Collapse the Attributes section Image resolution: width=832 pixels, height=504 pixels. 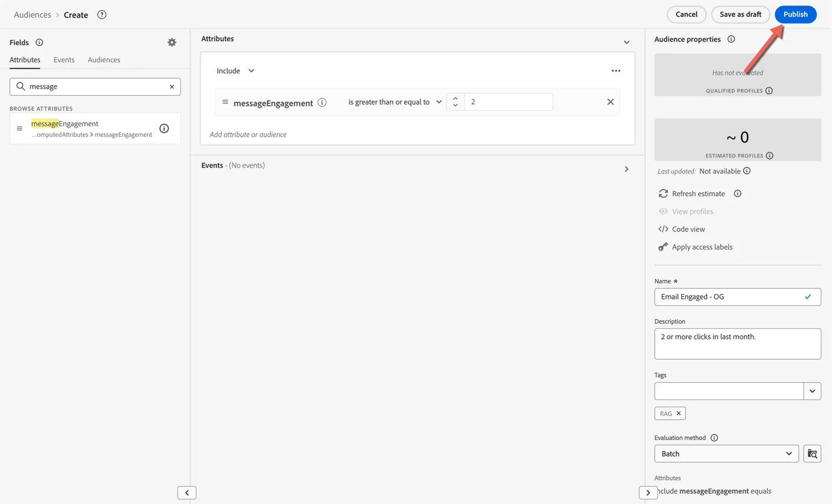click(627, 42)
